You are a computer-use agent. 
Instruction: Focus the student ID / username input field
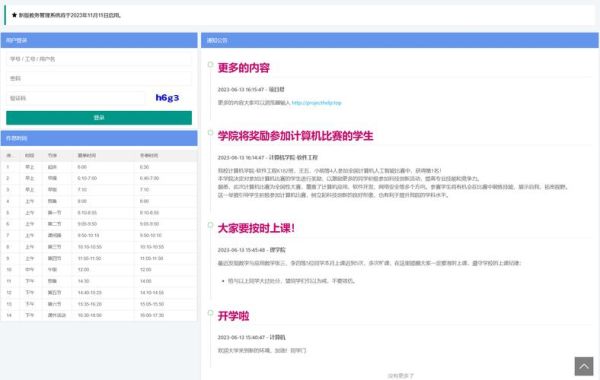99,59
